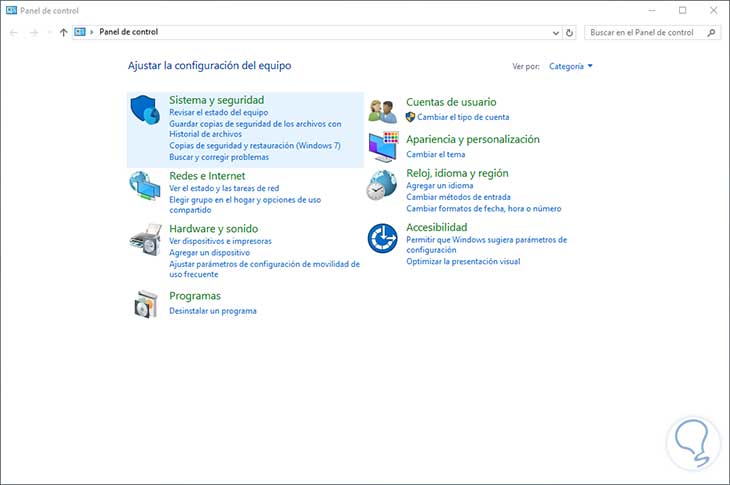Screen dimensions: 730x485
Task: Open Copias de seguridad y restauración (Windows 7)
Action: click(x=255, y=145)
